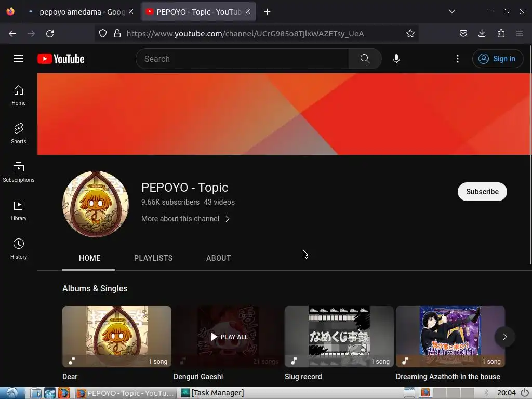This screenshot has width=532, height=399.
Task: Open Shorts from the sidebar
Action: (x=19, y=134)
